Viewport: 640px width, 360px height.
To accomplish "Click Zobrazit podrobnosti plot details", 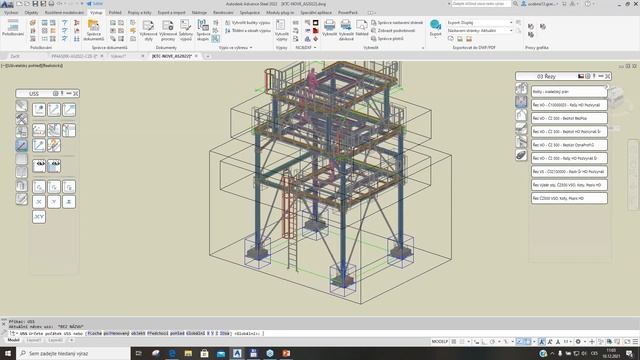I will pos(393,31).
